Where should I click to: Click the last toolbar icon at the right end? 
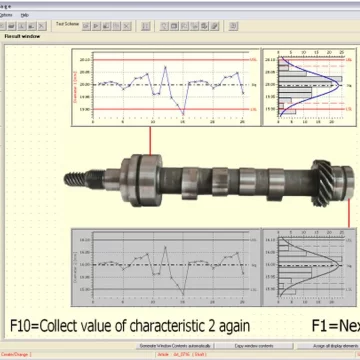click(x=233, y=26)
